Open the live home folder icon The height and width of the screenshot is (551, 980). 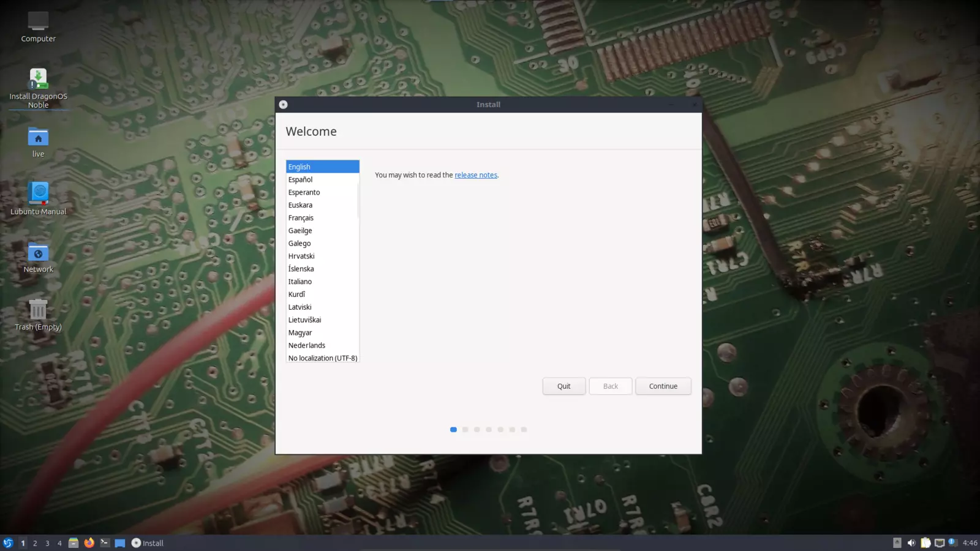[38, 142]
